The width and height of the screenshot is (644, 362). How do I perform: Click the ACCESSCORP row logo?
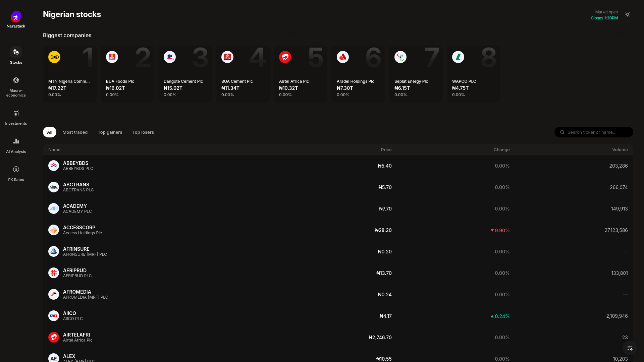(x=54, y=230)
